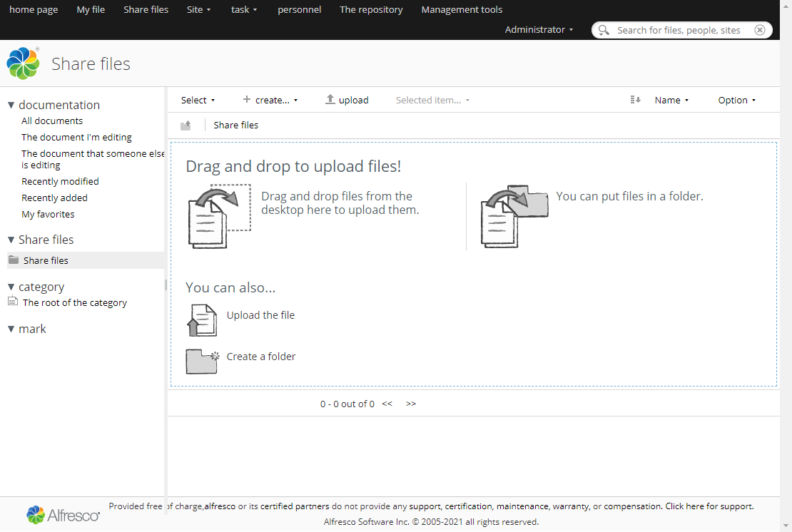This screenshot has width=792, height=532.
Task: Click the 'Click here for support' link
Action: tap(709, 506)
